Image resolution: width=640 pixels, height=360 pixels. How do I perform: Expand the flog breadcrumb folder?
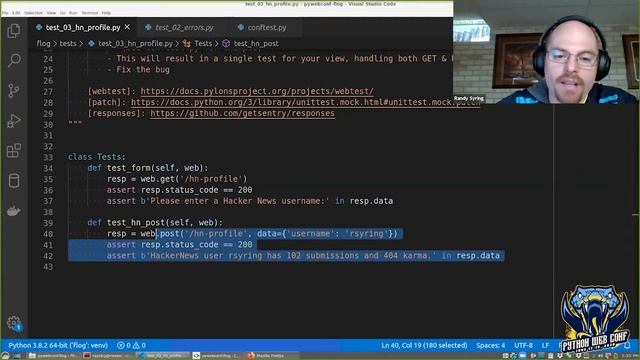click(x=43, y=43)
